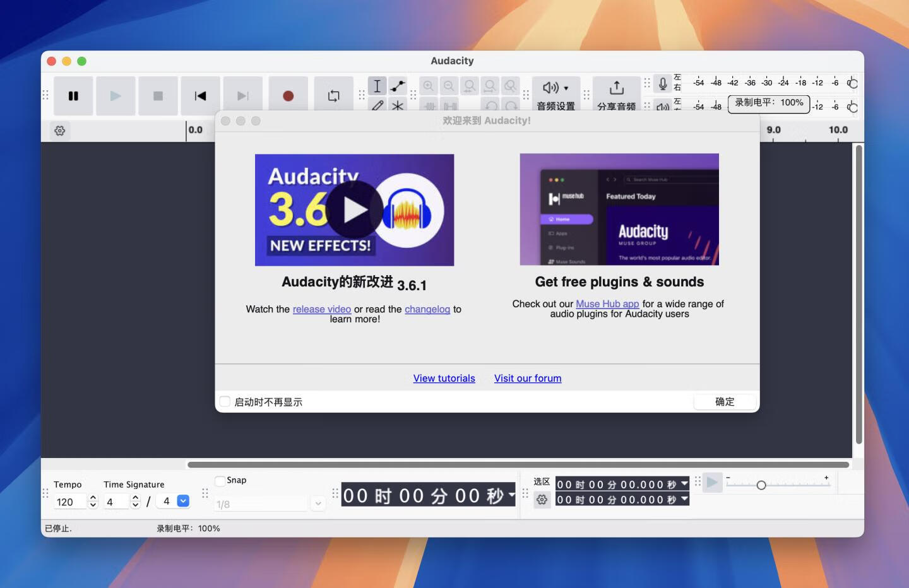Open the Muse Hub app link
Viewport: 909px width, 588px height.
(607, 303)
